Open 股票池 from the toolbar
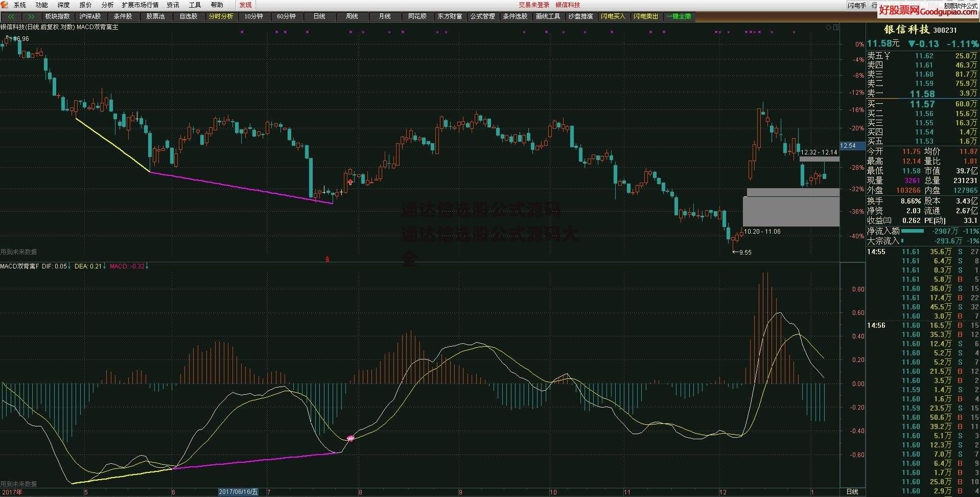The height and width of the screenshot is (497, 980). [x=155, y=16]
